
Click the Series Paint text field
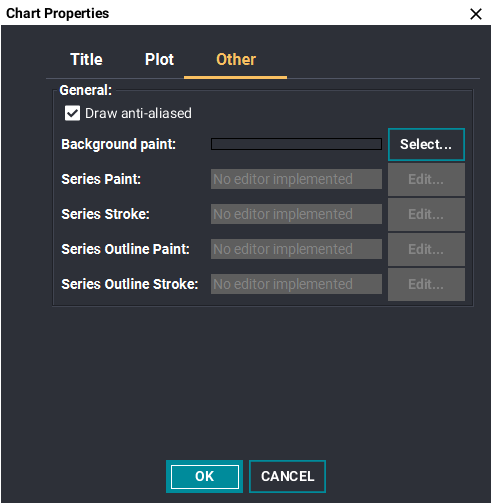tap(296, 179)
